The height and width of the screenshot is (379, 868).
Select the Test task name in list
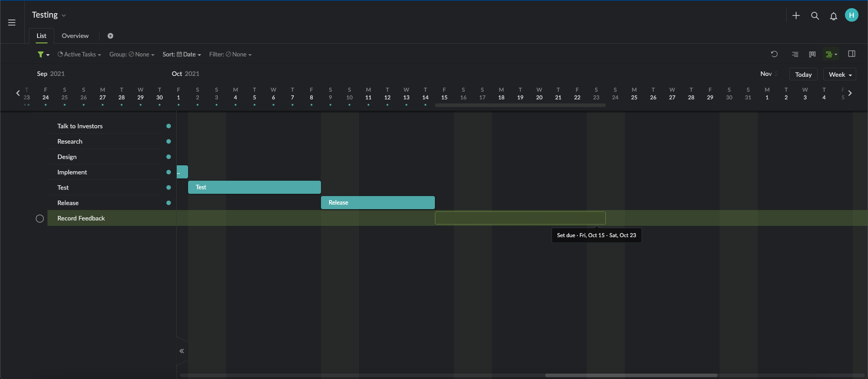coord(63,187)
